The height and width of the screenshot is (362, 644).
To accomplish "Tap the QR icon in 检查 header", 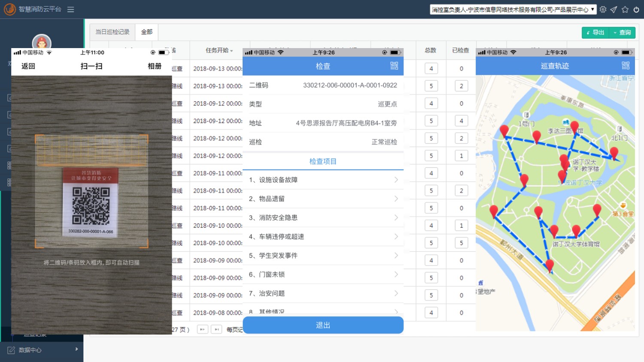I will [394, 66].
